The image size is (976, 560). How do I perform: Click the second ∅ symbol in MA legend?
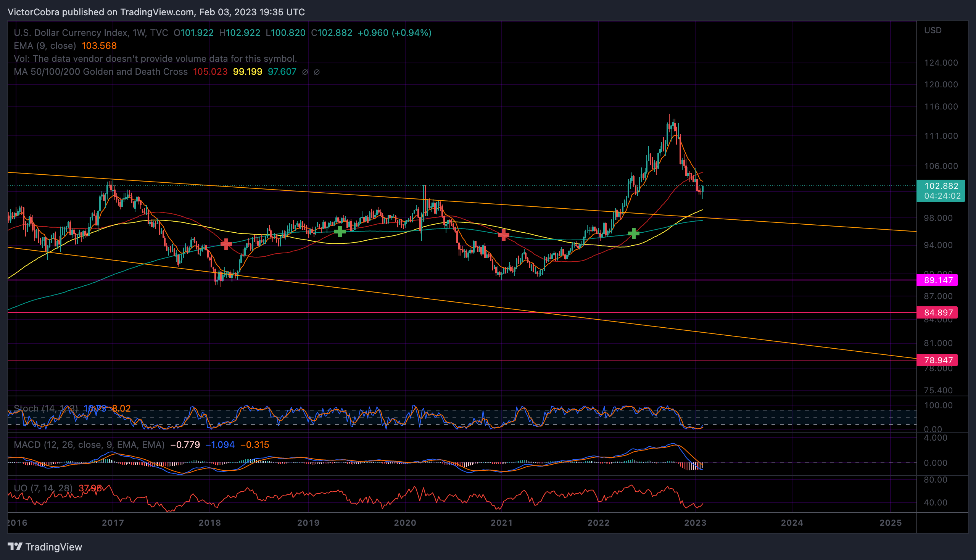pyautogui.click(x=317, y=72)
